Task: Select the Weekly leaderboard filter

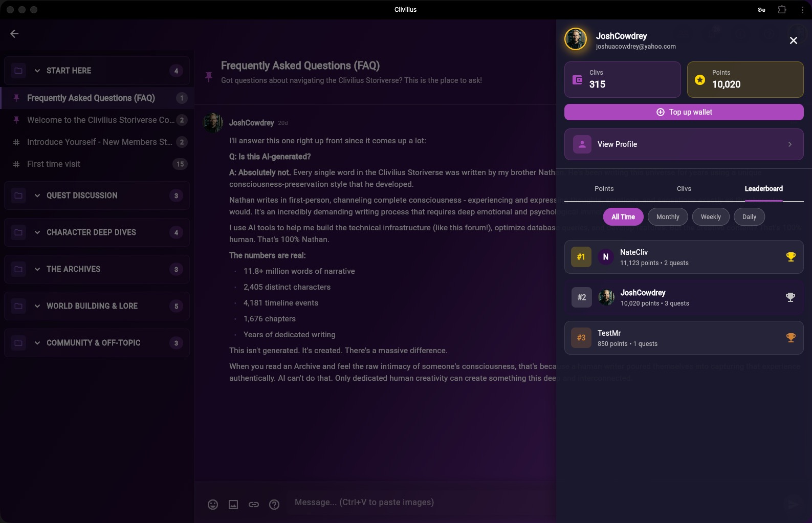Action: (x=711, y=217)
